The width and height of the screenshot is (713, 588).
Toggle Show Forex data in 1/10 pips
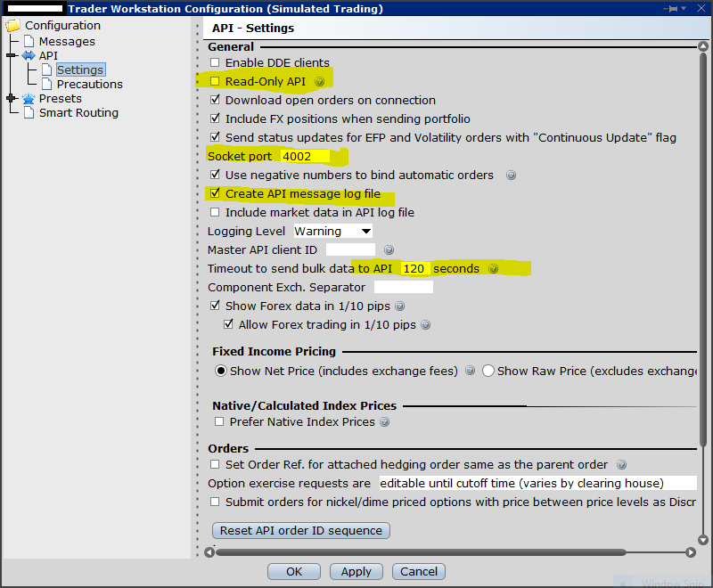tap(215, 306)
